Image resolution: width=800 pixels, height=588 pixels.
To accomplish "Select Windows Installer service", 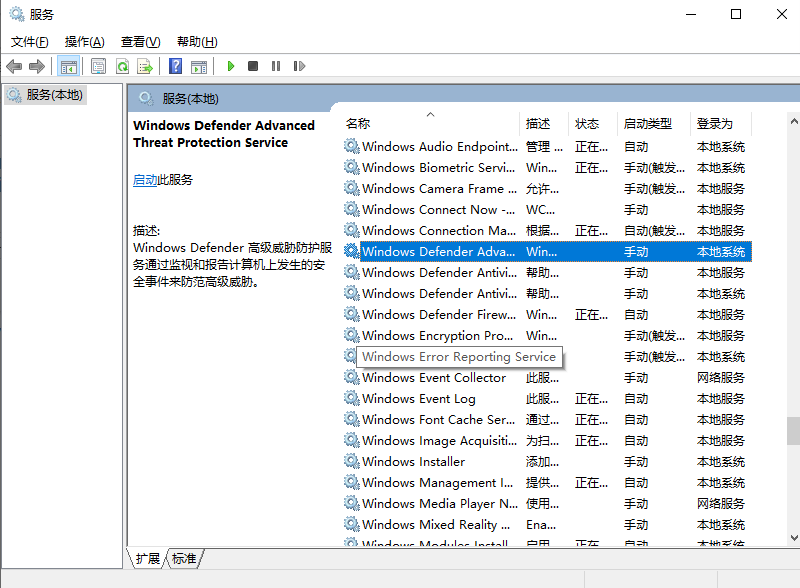I will click(x=547, y=461).
